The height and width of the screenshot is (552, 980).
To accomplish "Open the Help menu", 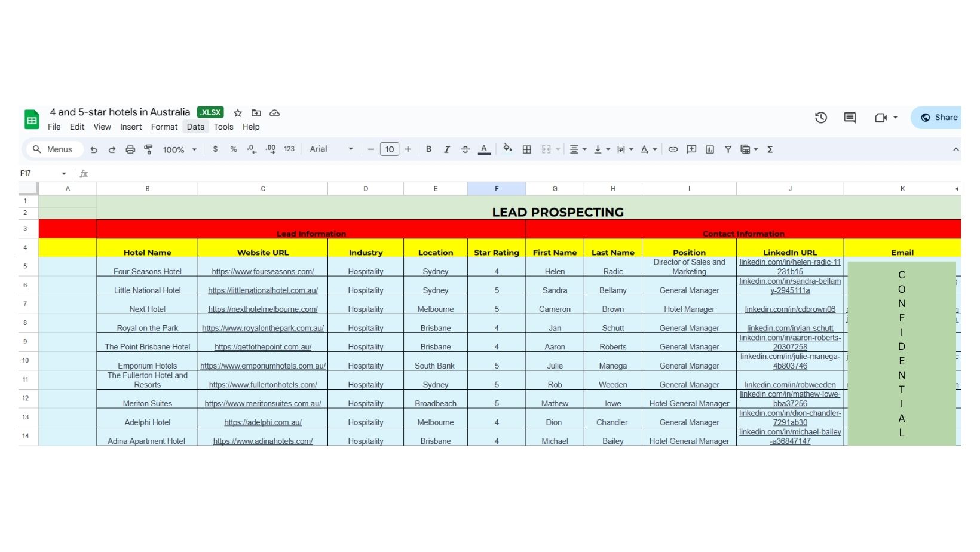I will click(x=251, y=127).
